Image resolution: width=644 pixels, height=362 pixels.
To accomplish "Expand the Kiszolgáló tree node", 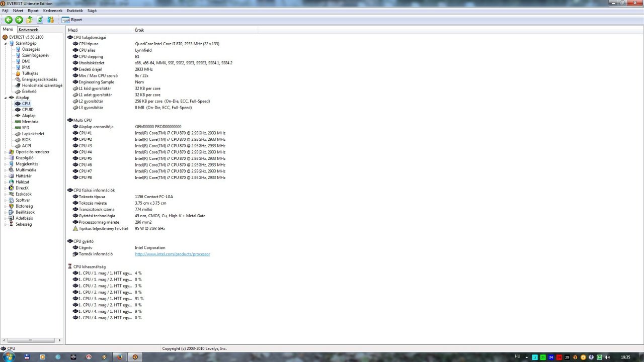I will tap(6, 158).
